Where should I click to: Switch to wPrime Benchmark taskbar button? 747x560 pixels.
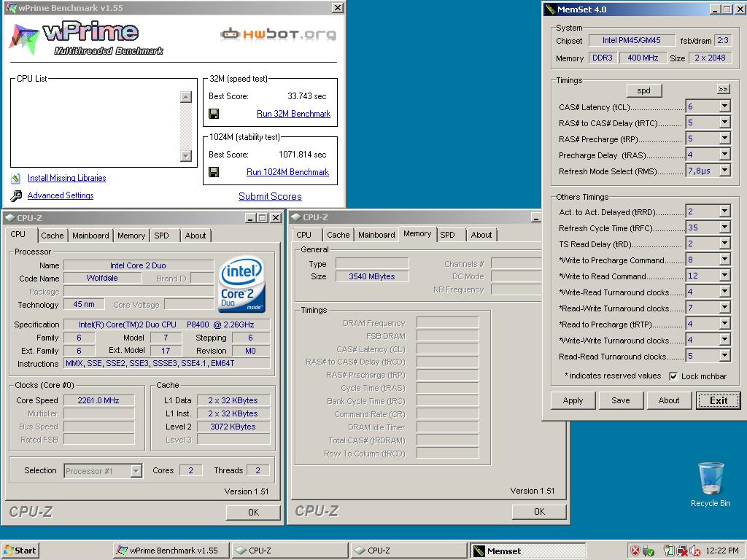171,551
